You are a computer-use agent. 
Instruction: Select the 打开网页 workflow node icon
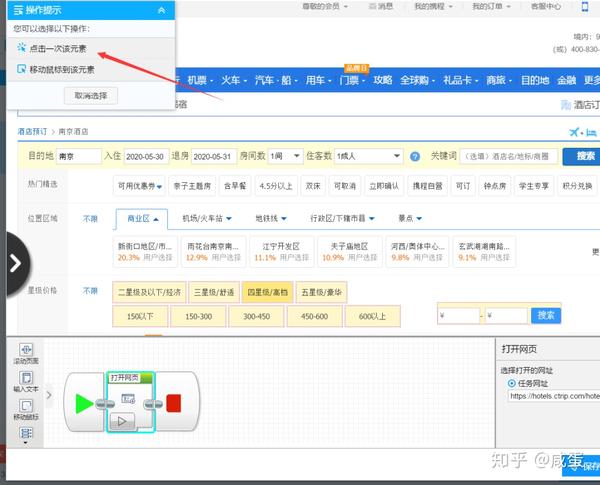128,399
